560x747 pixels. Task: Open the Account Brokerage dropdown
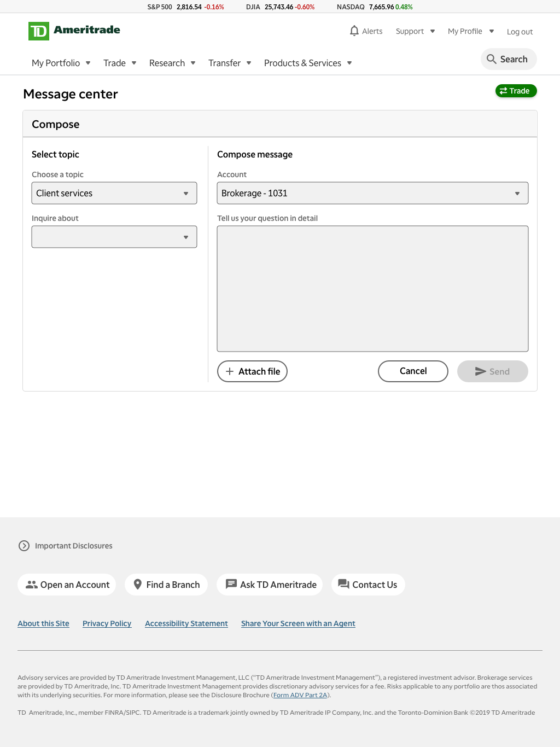click(x=372, y=193)
